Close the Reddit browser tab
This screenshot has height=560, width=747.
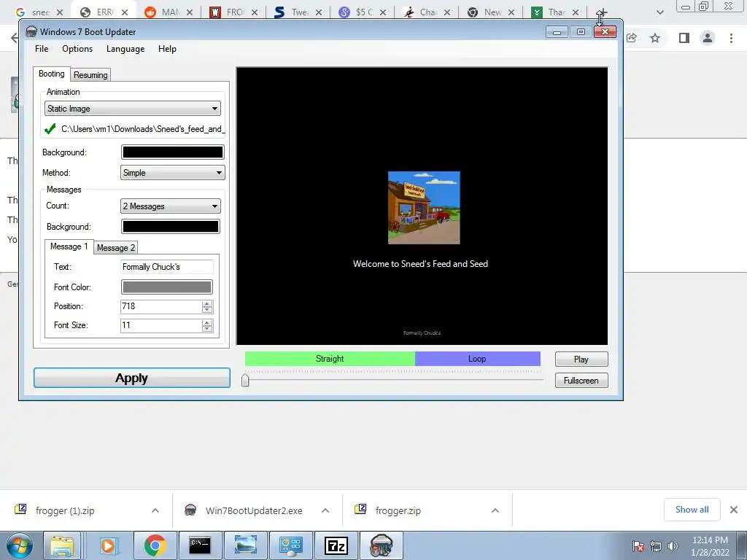pos(190,12)
